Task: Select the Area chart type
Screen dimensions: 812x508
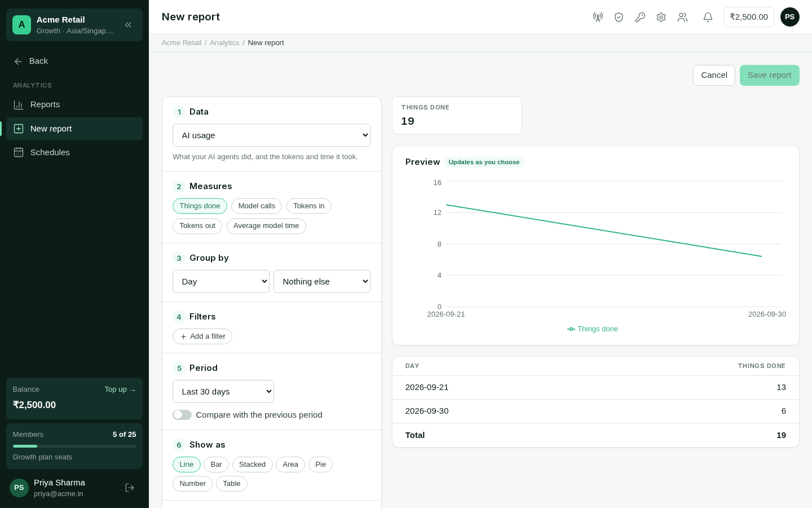Action: (x=290, y=465)
